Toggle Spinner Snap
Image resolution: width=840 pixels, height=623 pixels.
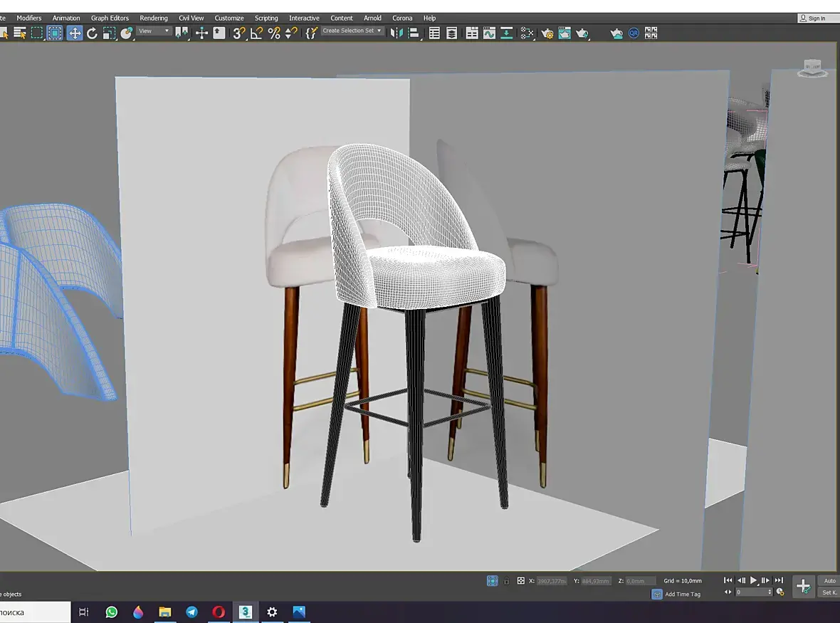[291, 33]
